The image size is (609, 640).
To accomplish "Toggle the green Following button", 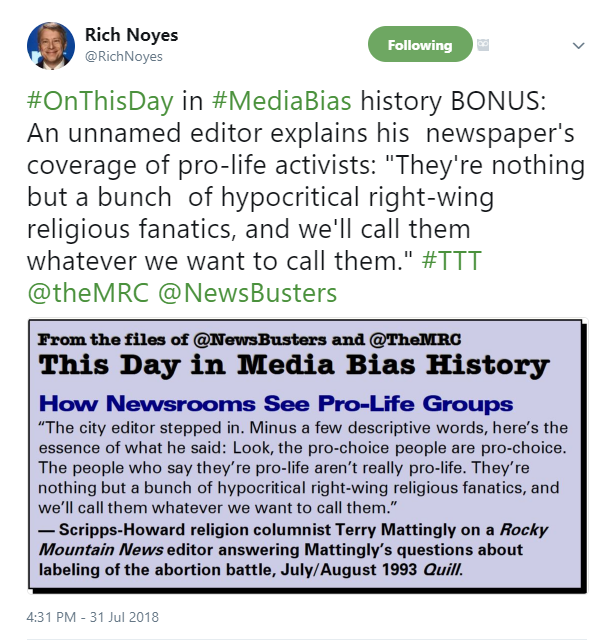I will coord(420,44).
